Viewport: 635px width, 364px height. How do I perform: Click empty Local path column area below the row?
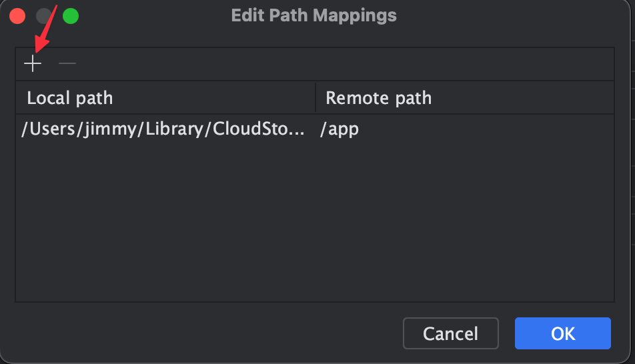pyautogui.click(x=164, y=220)
